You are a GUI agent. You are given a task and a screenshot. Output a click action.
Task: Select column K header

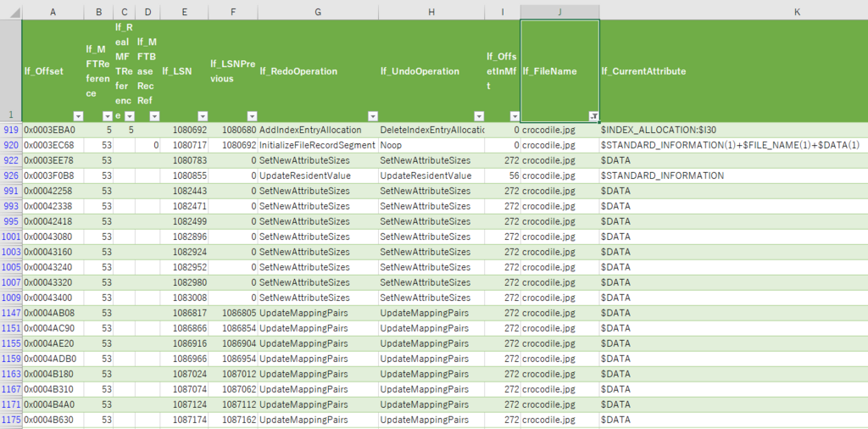[x=733, y=12]
